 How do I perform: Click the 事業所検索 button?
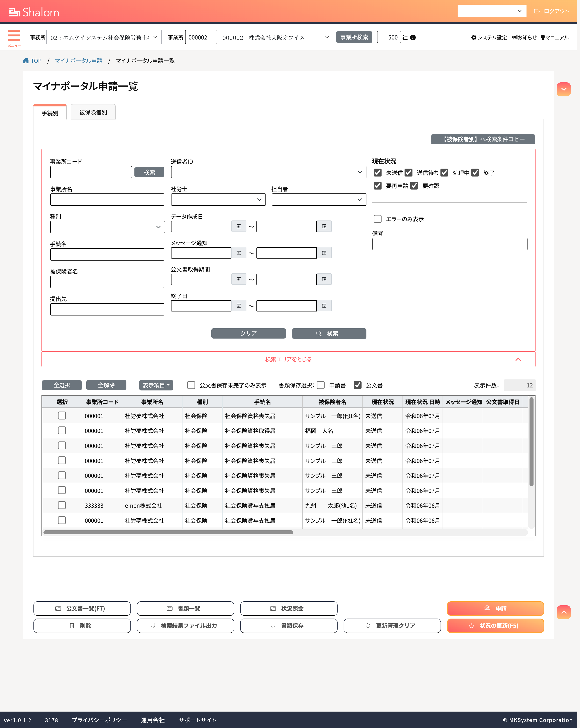click(x=354, y=37)
